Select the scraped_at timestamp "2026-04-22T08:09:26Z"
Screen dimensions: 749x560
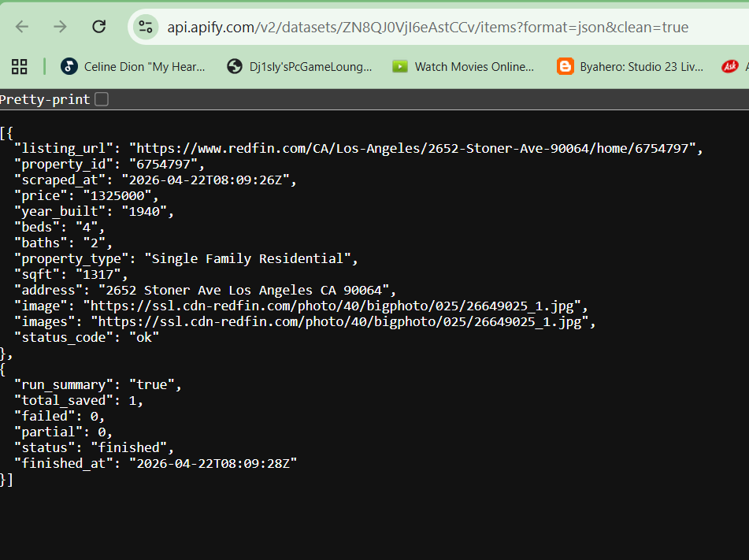point(206,180)
